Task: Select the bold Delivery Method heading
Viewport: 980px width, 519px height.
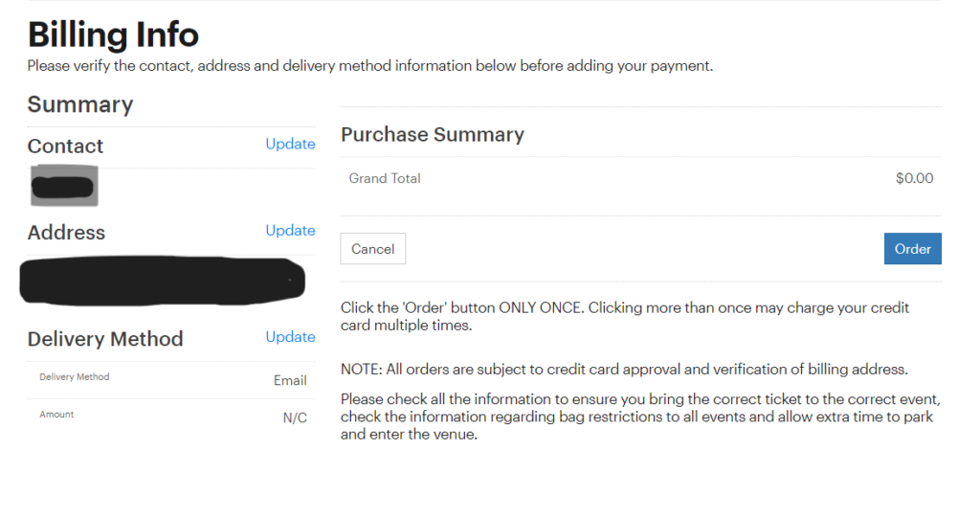Action: tap(105, 339)
